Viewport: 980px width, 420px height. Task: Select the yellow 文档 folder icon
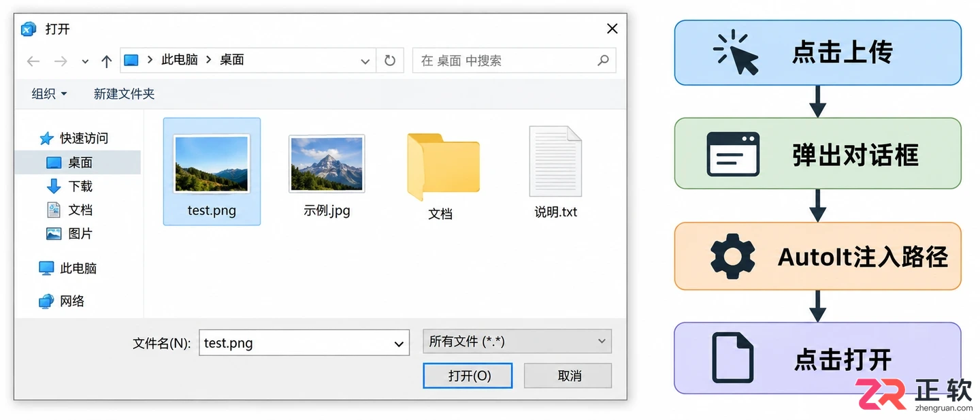(443, 166)
